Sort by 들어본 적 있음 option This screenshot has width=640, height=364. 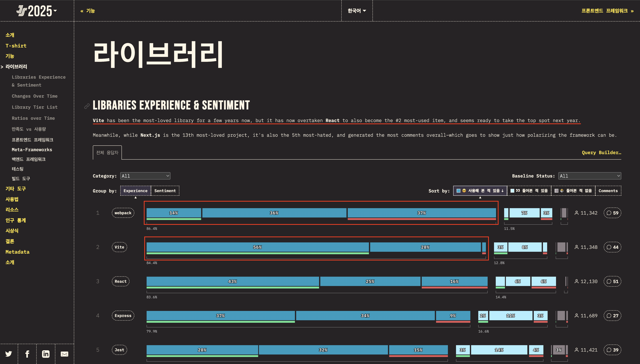[529, 191]
